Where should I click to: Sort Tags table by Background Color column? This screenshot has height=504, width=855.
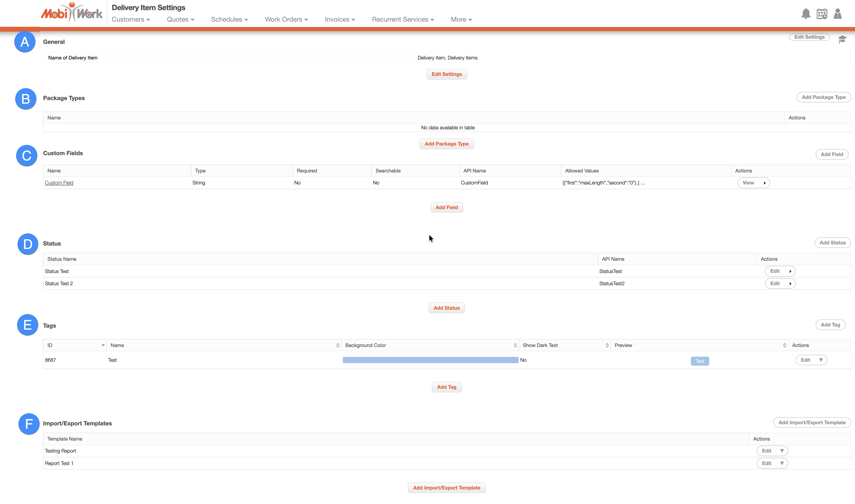tap(430, 345)
